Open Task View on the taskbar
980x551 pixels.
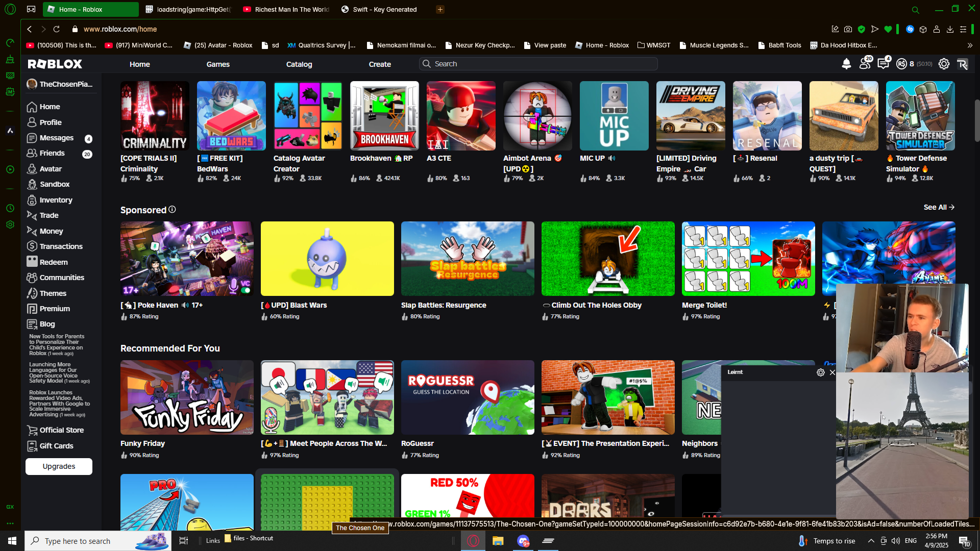[184, 541]
